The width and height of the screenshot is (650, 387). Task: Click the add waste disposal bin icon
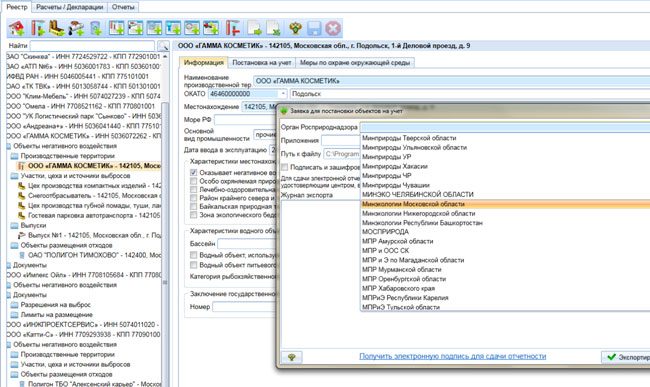pyautogui.click(x=96, y=28)
